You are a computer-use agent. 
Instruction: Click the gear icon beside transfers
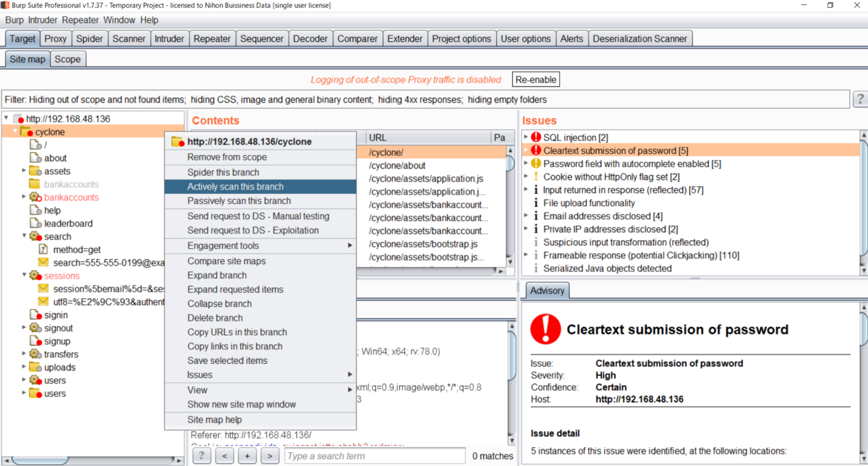[x=35, y=354]
